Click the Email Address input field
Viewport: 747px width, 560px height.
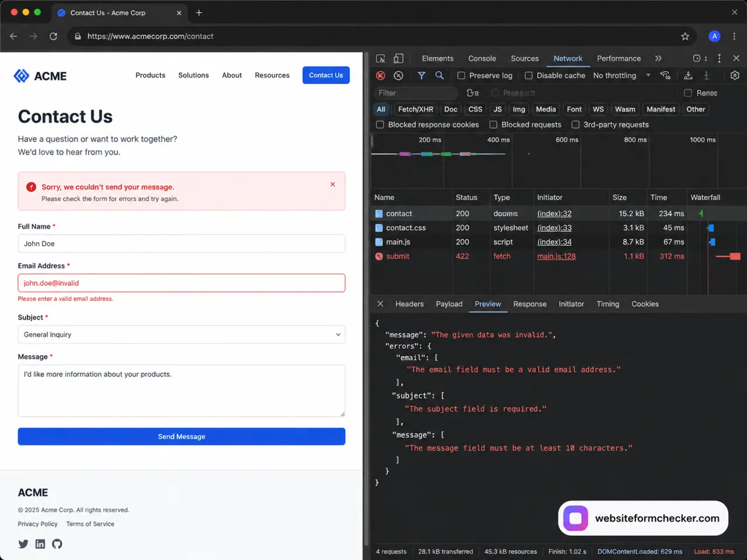coord(181,283)
